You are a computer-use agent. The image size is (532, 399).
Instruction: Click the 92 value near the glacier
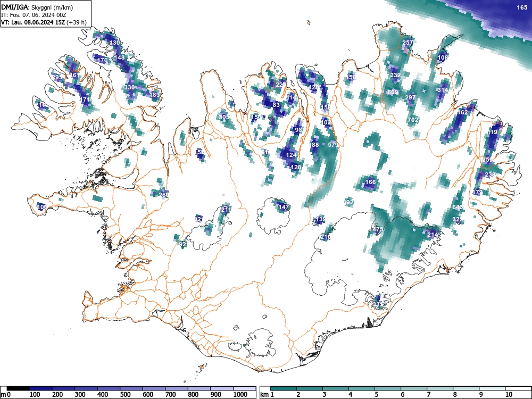pyautogui.click(x=183, y=244)
